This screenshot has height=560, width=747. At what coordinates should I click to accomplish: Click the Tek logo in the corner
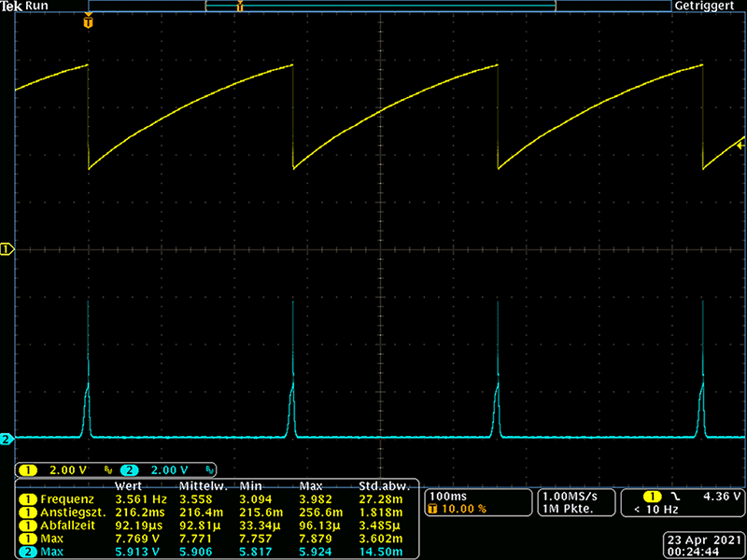coord(11,6)
